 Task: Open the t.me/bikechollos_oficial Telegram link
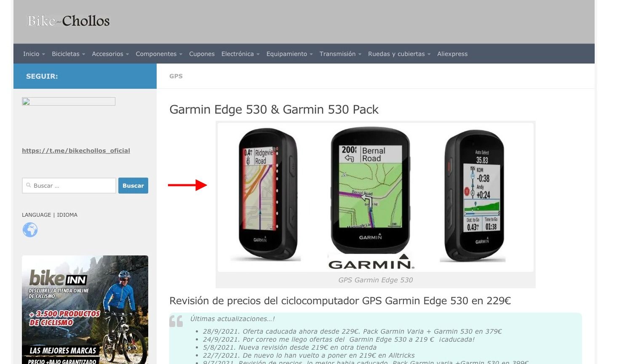pyautogui.click(x=76, y=151)
